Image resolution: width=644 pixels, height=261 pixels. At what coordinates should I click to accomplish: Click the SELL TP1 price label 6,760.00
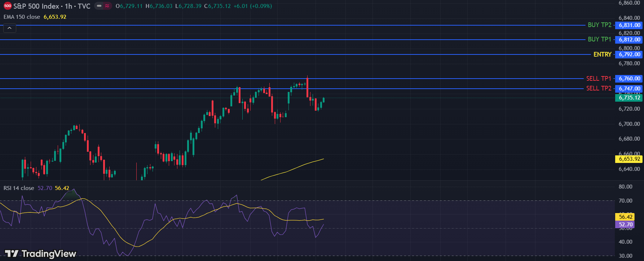point(629,79)
